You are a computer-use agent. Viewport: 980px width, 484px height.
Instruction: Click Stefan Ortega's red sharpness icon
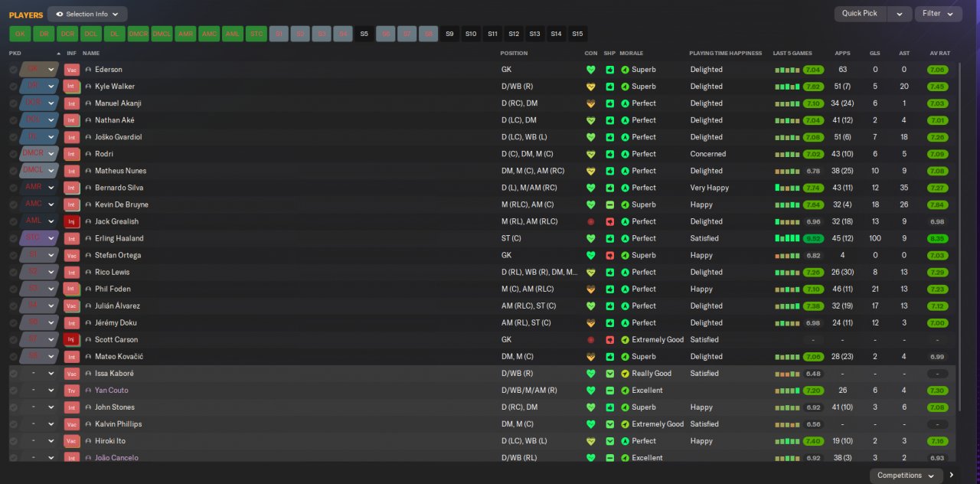[609, 255]
